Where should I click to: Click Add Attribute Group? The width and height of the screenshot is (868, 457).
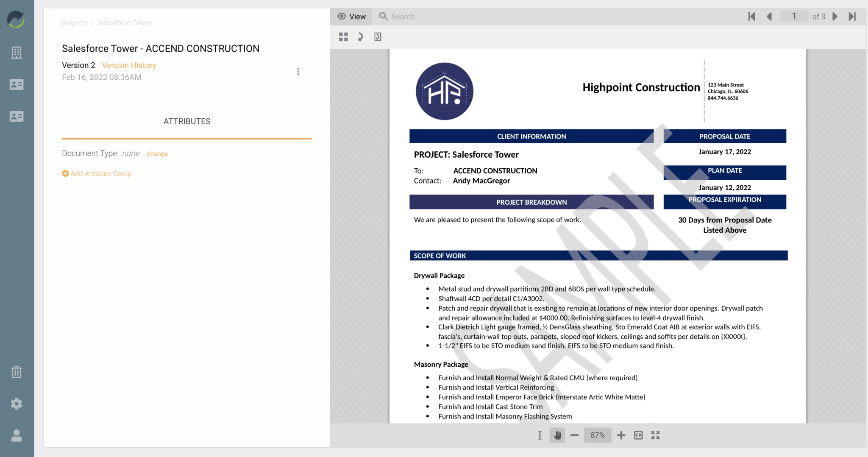97,173
